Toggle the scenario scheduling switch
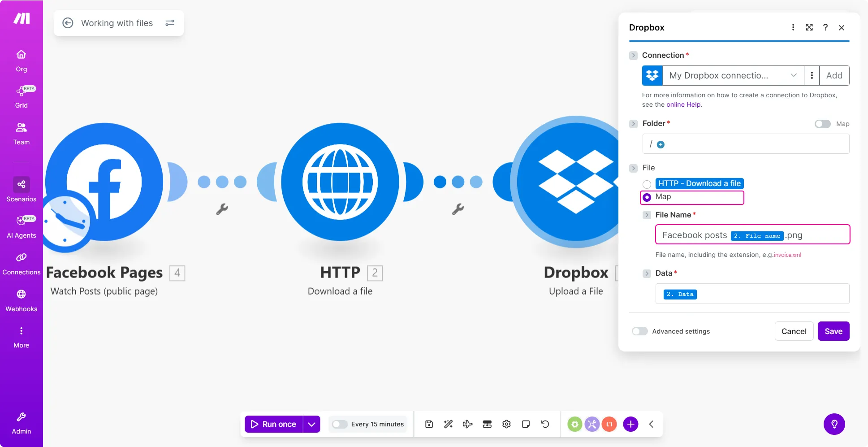This screenshot has width=868, height=447. pyautogui.click(x=340, y=424)
